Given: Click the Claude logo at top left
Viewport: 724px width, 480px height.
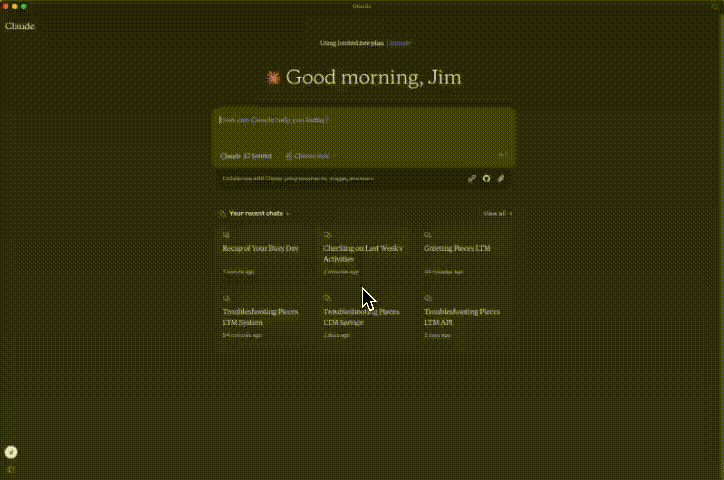Looking at the screenshot, I should [x=20, y=26].
